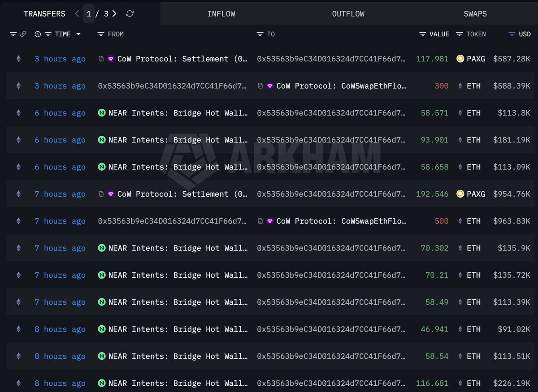The width and height of the screenshot is (538, 392).
Task: Open '6 hours ago' link in $113.09K row
Action: click(x=60, y=167)
